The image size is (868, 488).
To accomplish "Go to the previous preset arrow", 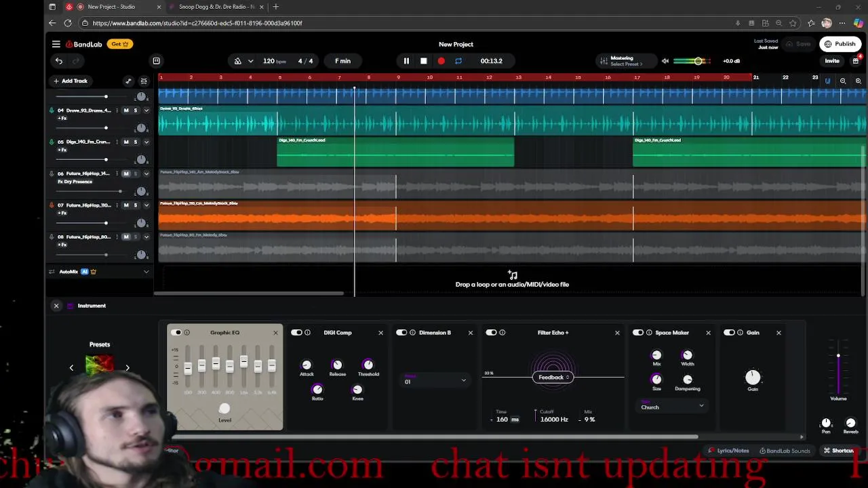I will pyautogui.click(x=71, y=368).
